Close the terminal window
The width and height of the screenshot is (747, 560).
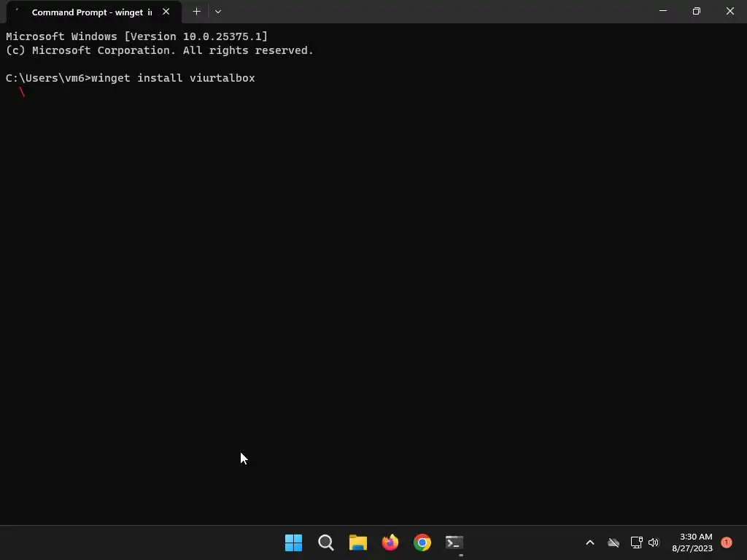[x=729, y=11]
